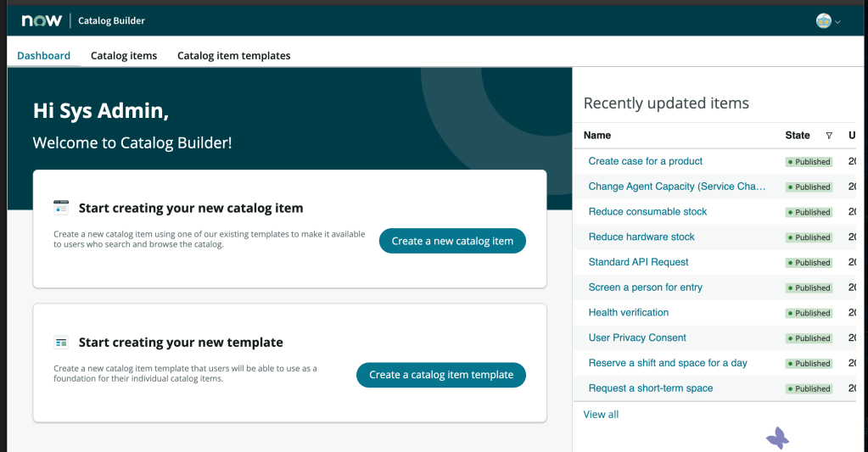The height and width of the screenshot is (452, 868).
Task: Open 'User Privacy Consent' item
Action: point(637,338)
